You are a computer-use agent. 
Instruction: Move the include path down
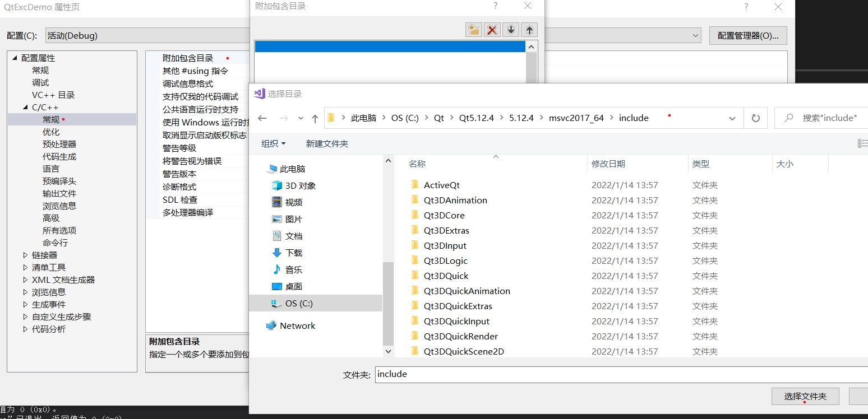click(x=511, y=29)
